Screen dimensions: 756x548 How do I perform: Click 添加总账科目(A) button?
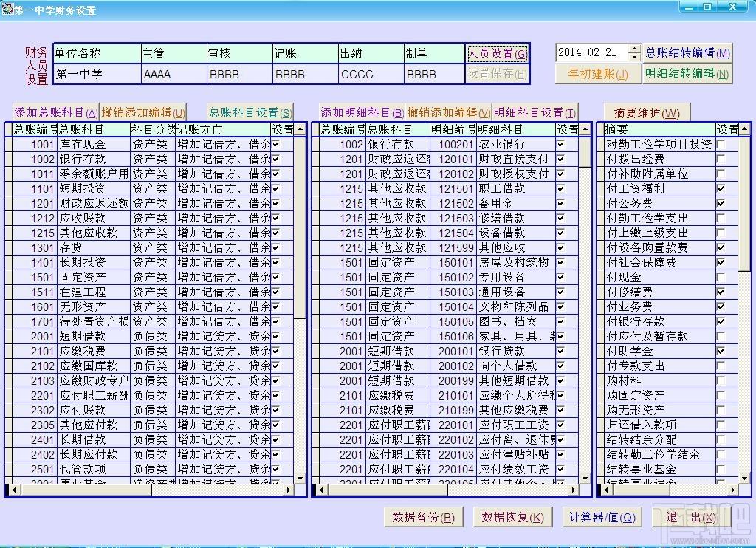tap(55, 113)
